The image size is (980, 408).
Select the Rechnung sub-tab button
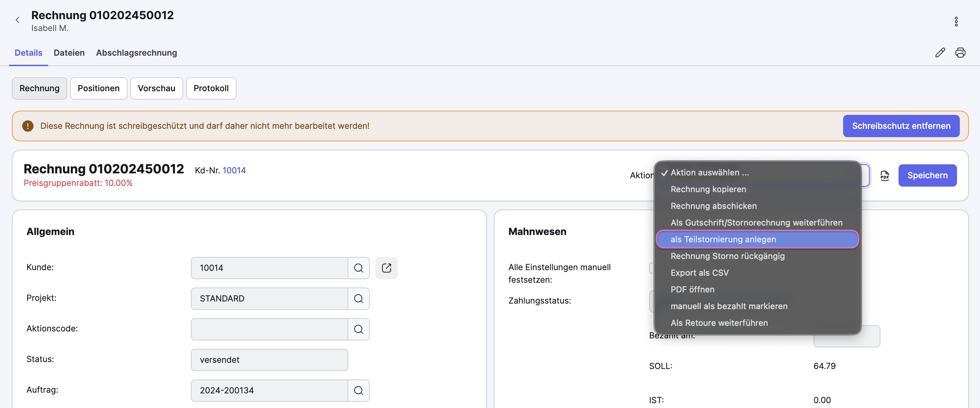(x=40, y=88)
